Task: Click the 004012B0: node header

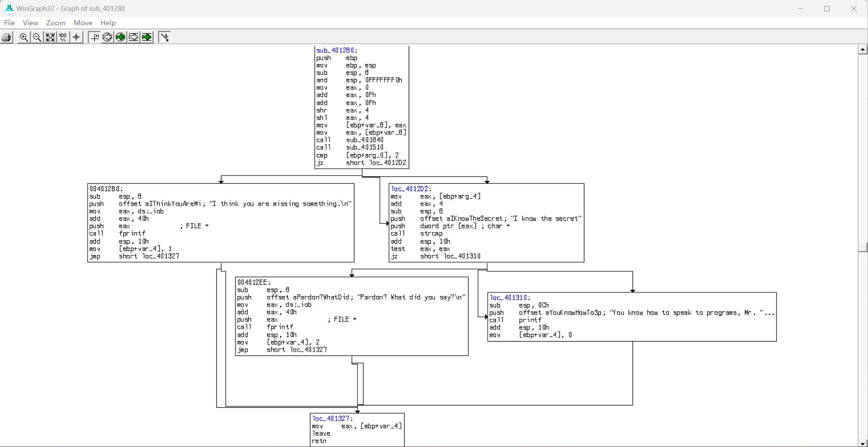Action: pyautogui.click(x=106, y=189)
